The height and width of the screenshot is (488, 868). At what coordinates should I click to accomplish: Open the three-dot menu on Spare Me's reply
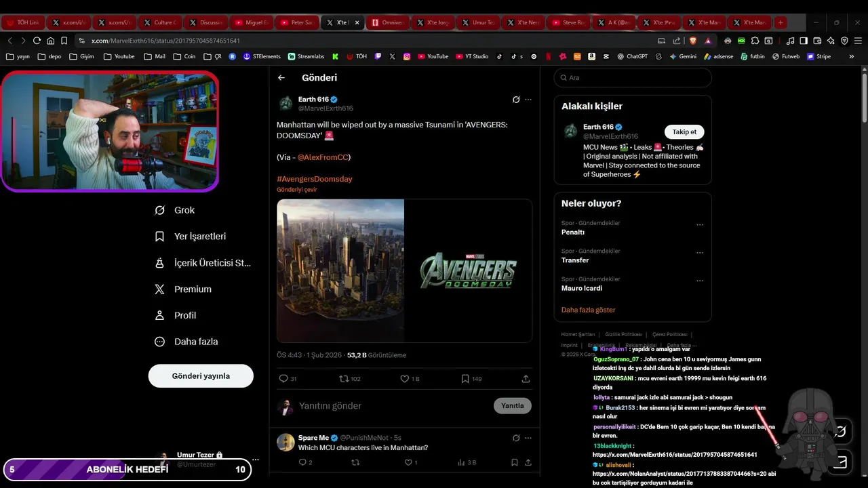point(528,438)
